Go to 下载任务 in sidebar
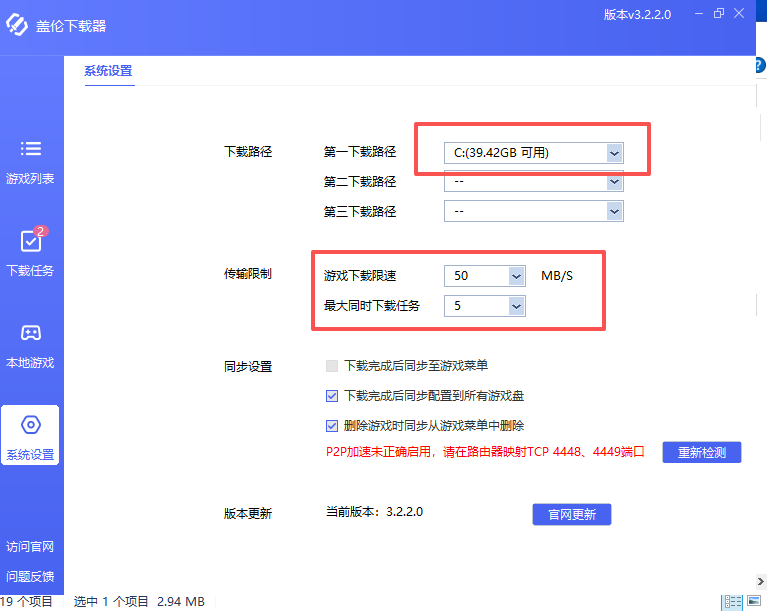This screenshot has height=611, width=767. 30,271
